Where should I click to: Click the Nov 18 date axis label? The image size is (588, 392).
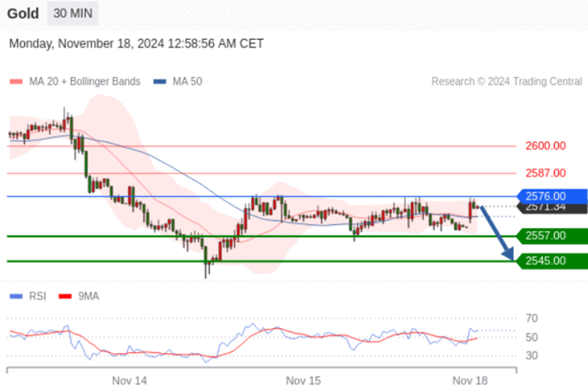click(x=470, y=381)
